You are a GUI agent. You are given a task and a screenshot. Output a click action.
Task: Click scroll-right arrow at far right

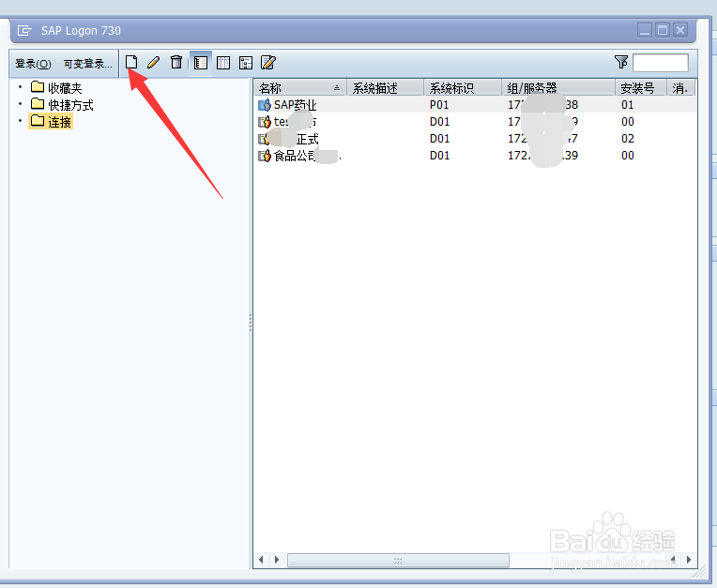689,560
